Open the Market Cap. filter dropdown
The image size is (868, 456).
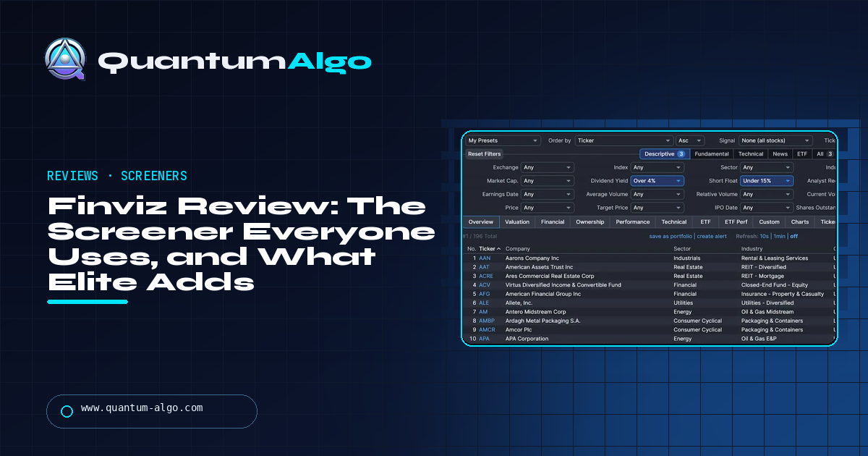click(548, 181)
